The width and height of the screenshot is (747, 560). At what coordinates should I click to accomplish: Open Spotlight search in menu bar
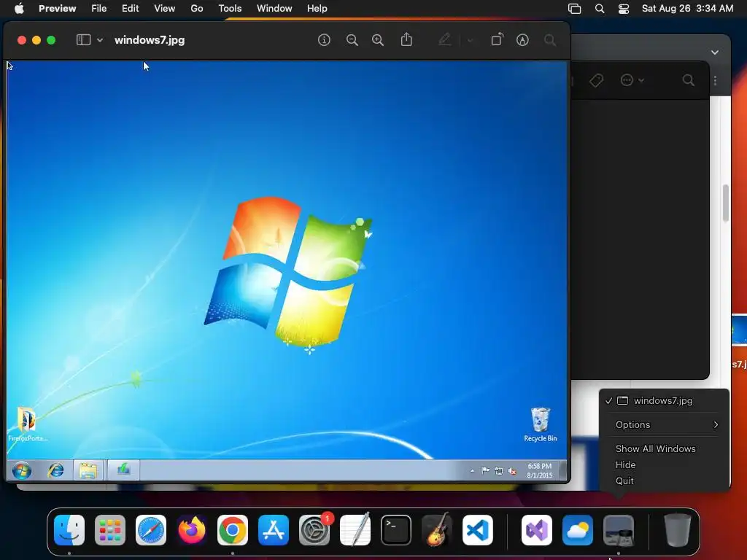[x=600, y=9]
